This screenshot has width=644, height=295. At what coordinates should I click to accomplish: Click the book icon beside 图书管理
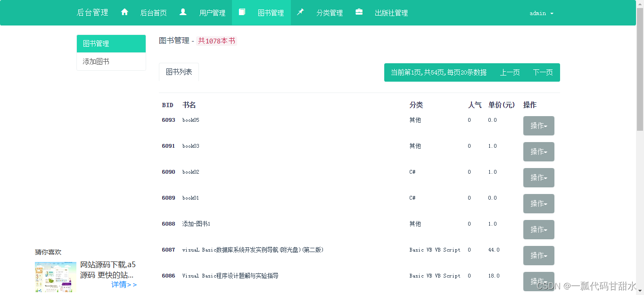pyautogui.click(x=242, y=13)
